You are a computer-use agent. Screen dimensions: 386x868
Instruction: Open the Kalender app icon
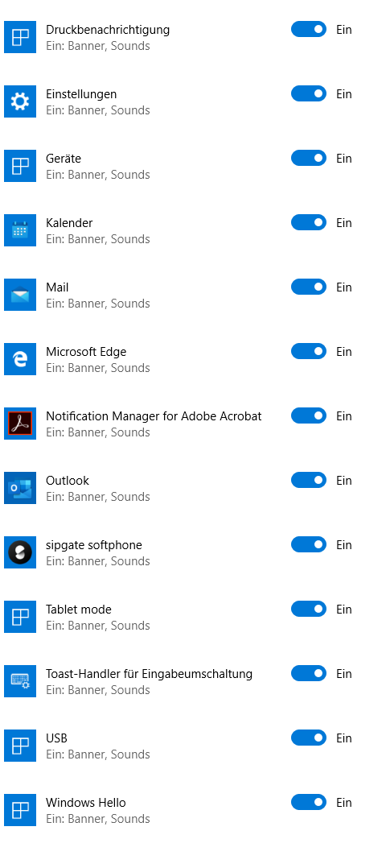pyautogui.click(x=20, y=230)
